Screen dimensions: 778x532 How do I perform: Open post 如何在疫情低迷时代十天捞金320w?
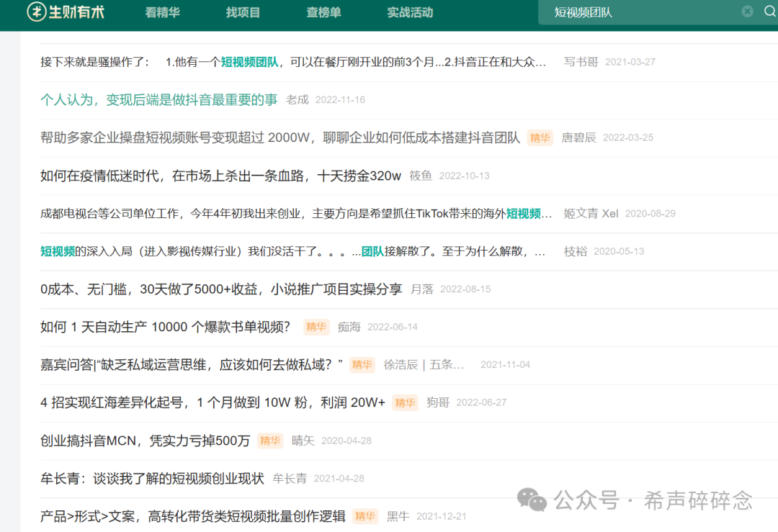216,176
